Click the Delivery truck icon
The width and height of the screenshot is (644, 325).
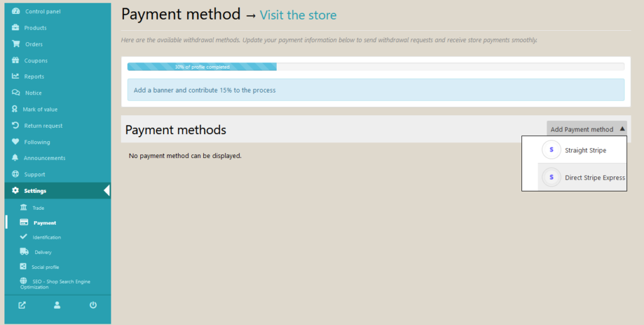click(x=25, y=251)
